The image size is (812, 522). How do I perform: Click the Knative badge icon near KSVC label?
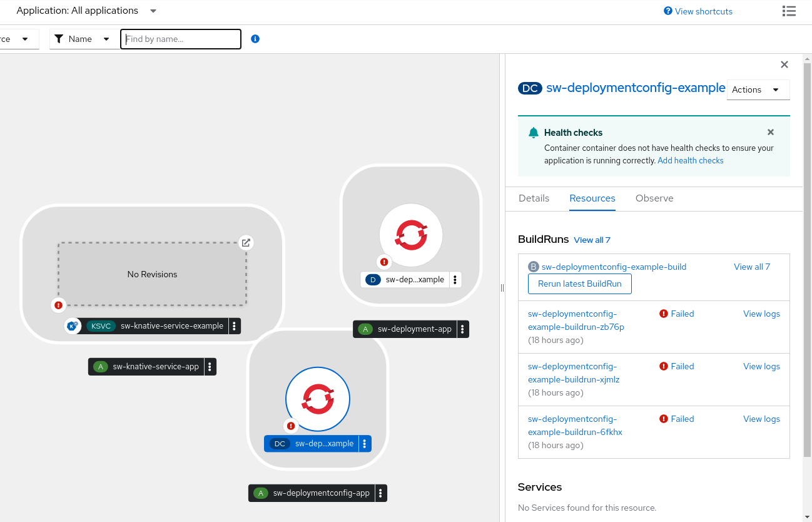coord(73,325)
